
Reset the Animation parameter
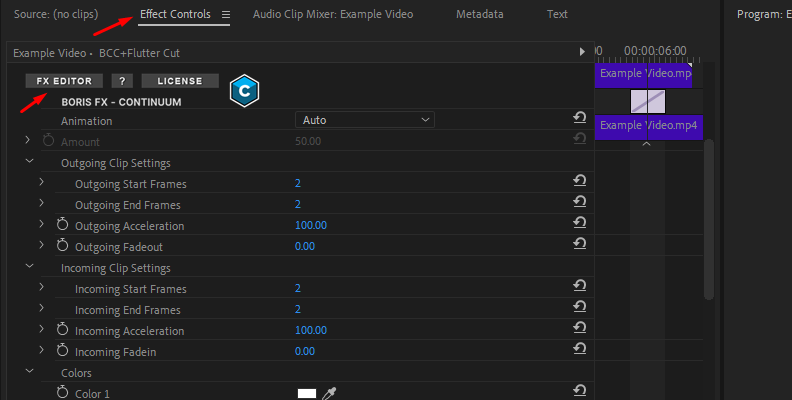(579, 119)
